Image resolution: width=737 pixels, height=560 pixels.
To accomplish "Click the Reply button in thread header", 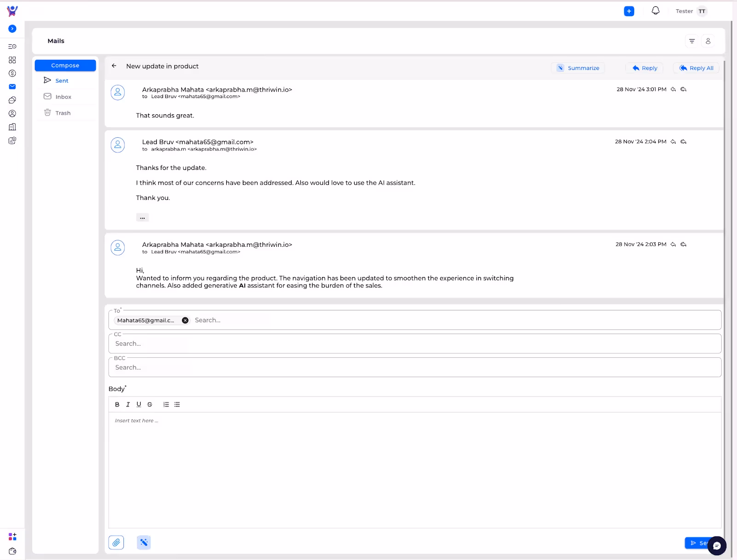I will point(644,68).
